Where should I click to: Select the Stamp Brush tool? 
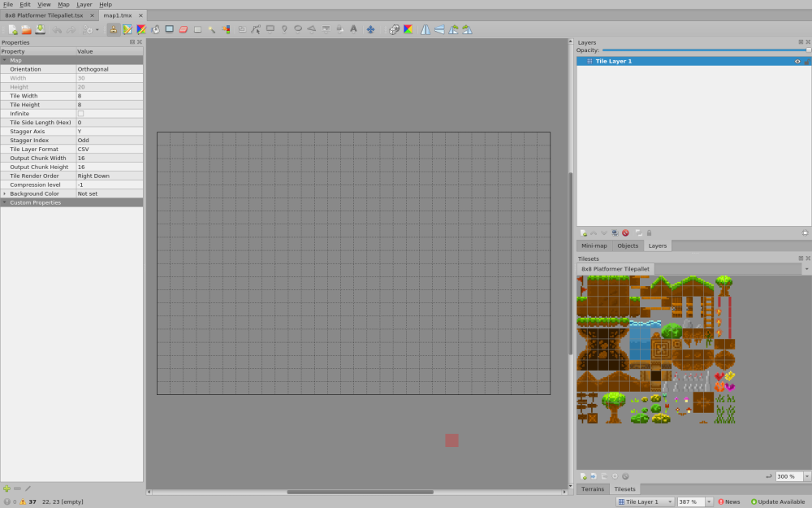[x=114, y=29]
